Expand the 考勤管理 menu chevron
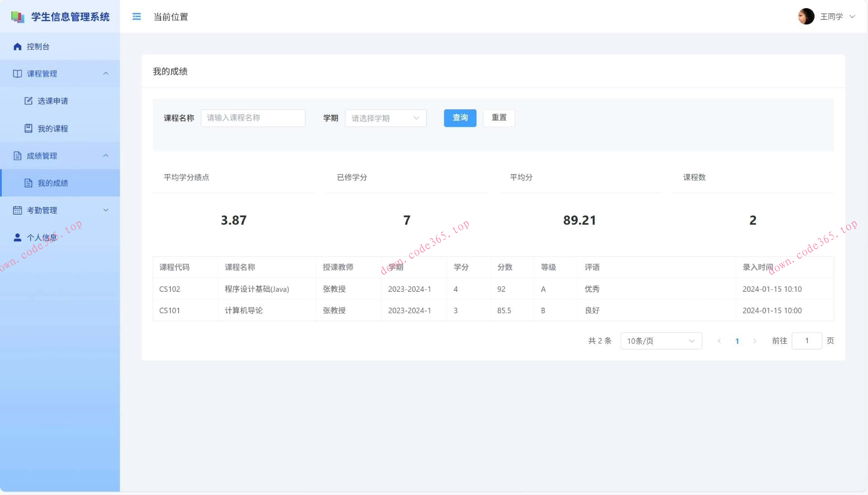The image size is (868, 495). 106,210
